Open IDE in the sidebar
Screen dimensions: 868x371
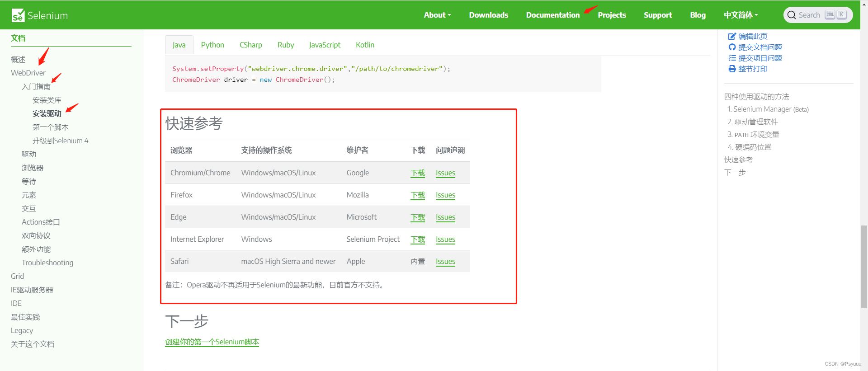16,303
